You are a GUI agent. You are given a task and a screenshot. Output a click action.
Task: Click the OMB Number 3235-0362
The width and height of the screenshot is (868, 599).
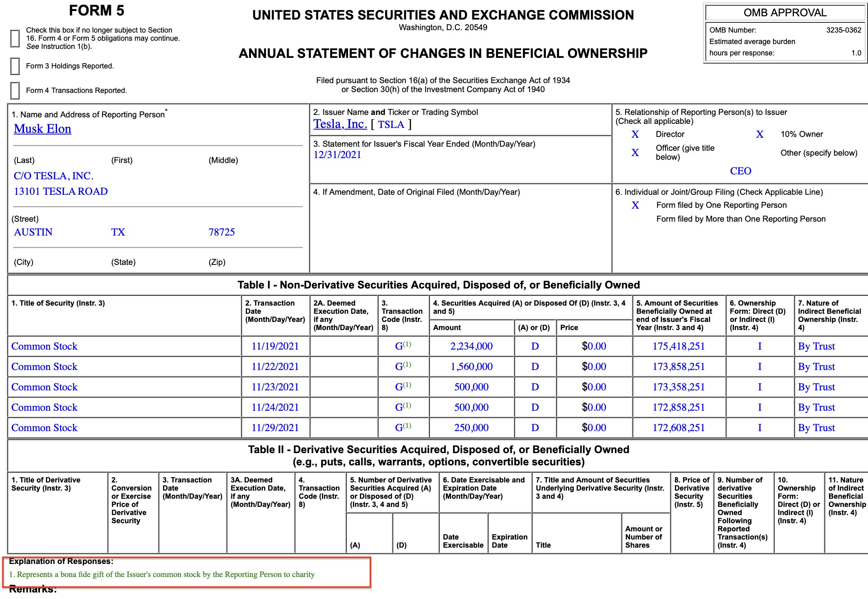[x=844, y=30]
